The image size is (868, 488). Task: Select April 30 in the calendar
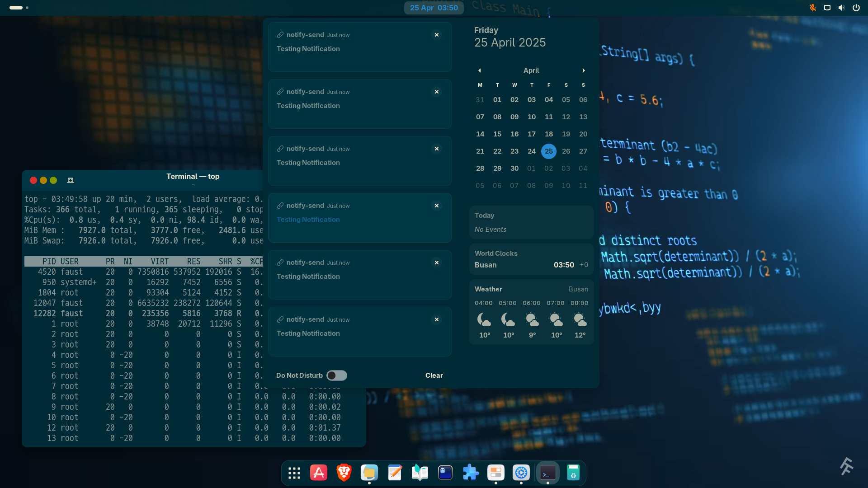pos(514,169)
